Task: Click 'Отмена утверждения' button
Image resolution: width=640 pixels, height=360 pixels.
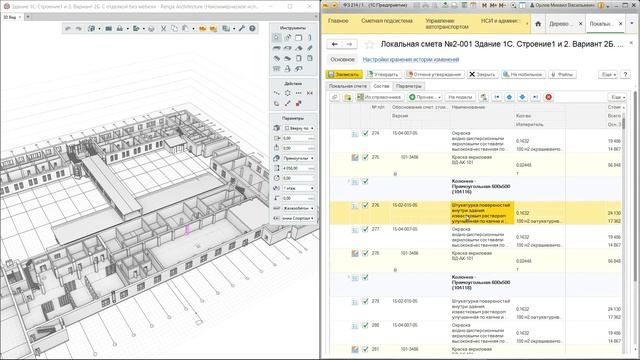Action: click(x=434, y=75)
